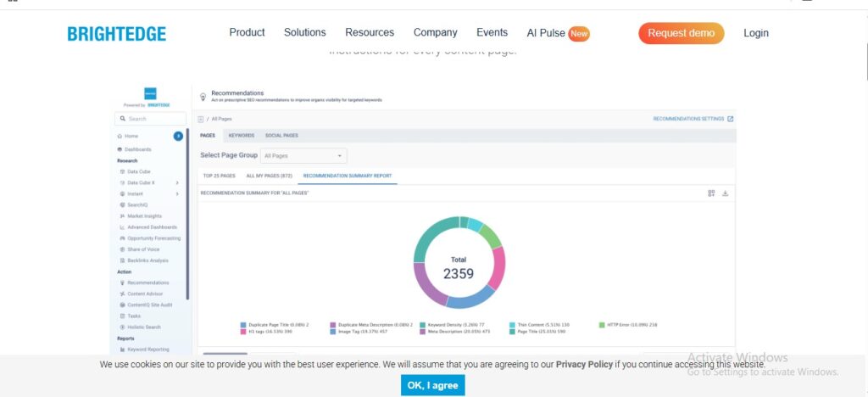Click the Recommendations header lightbulb icon
This screenshot has width=868, height=397.
(203, 97)
